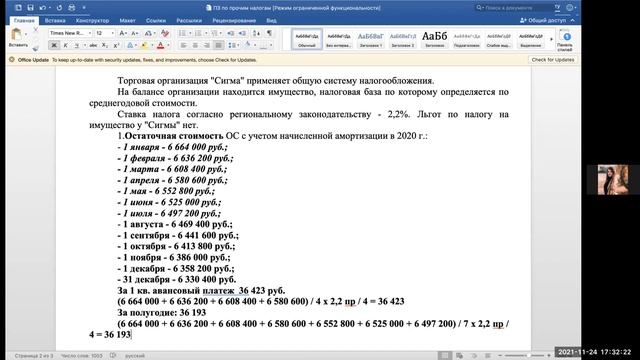The image size is (640, 360).
Task: Open the Макет tab
Action: [x=127, y=20]
